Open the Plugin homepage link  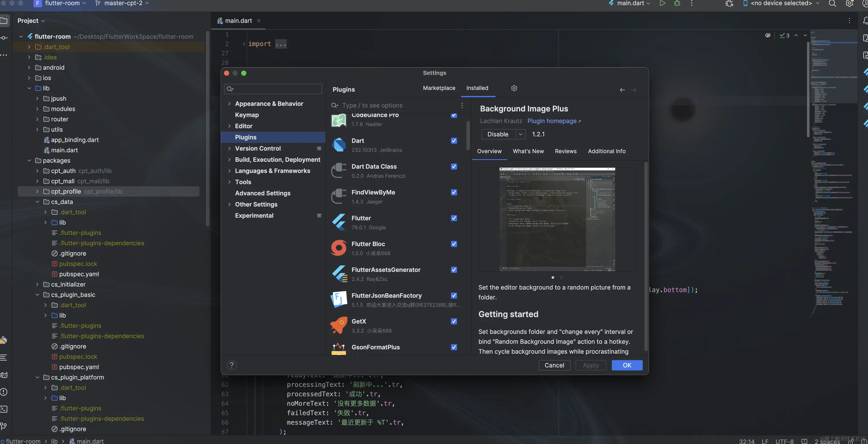point(554,121)
